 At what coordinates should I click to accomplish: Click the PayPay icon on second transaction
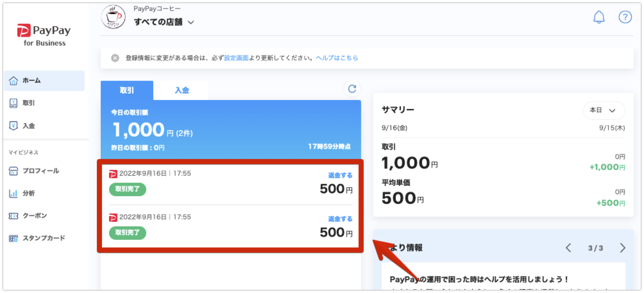point(113,218)
